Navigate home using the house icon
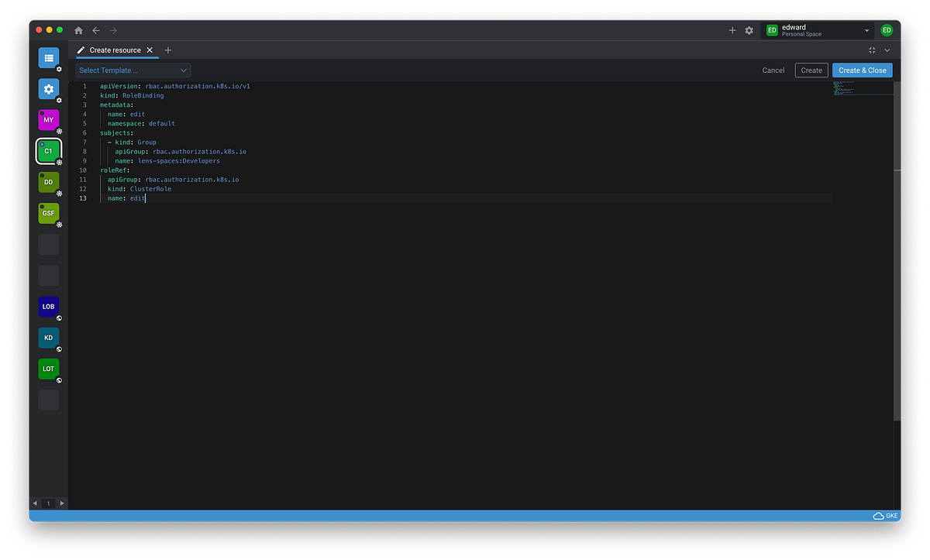Screen dimensions: 930x560 click(x=78, y=30)
